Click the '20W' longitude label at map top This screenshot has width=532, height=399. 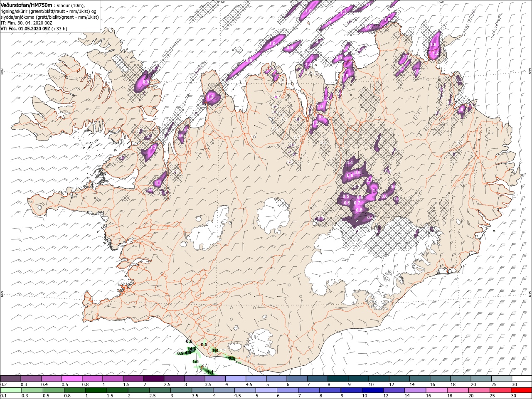point(221,2)
